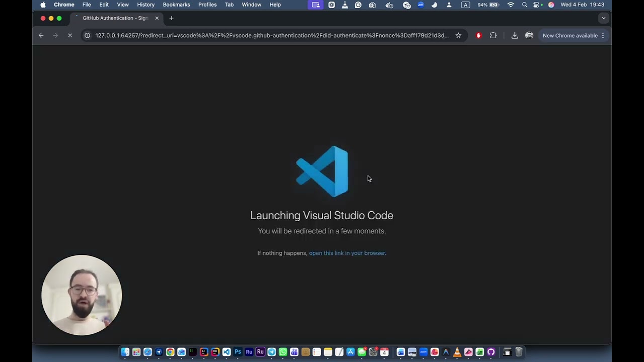Open the Trash in the Dock

[x=519, y=352]
